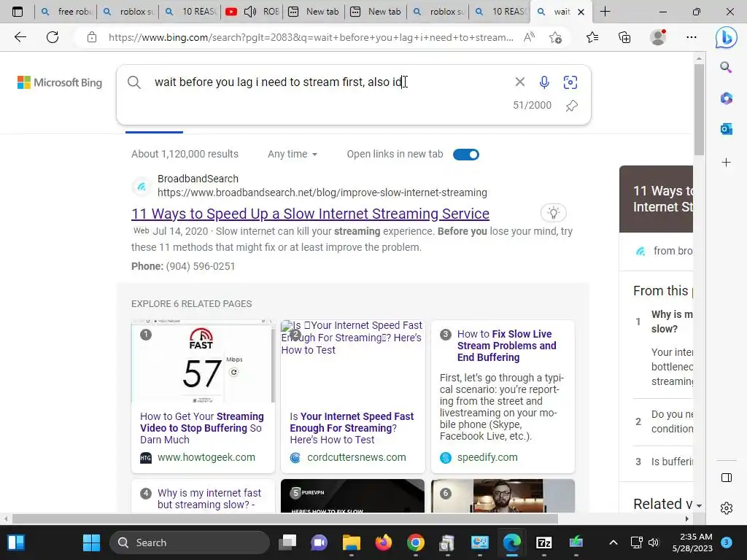Switch to the second New tab
The width and height of the screenshot is (747, 560).
coord(376,12)
